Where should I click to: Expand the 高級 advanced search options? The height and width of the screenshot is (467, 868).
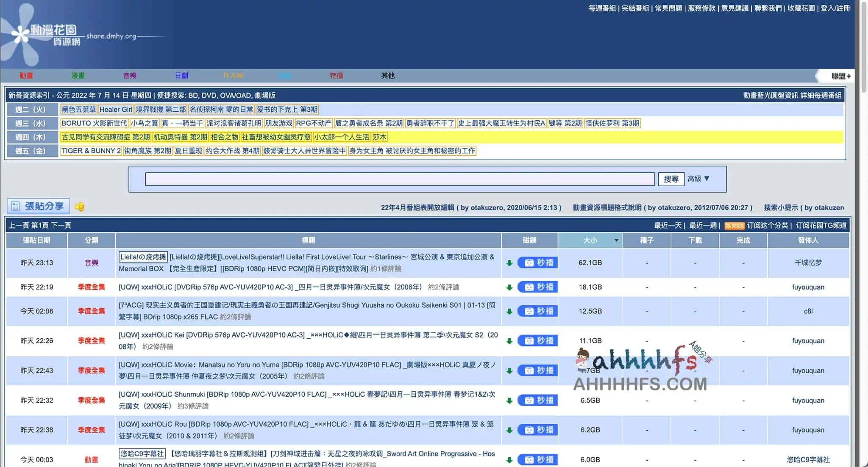698,179
